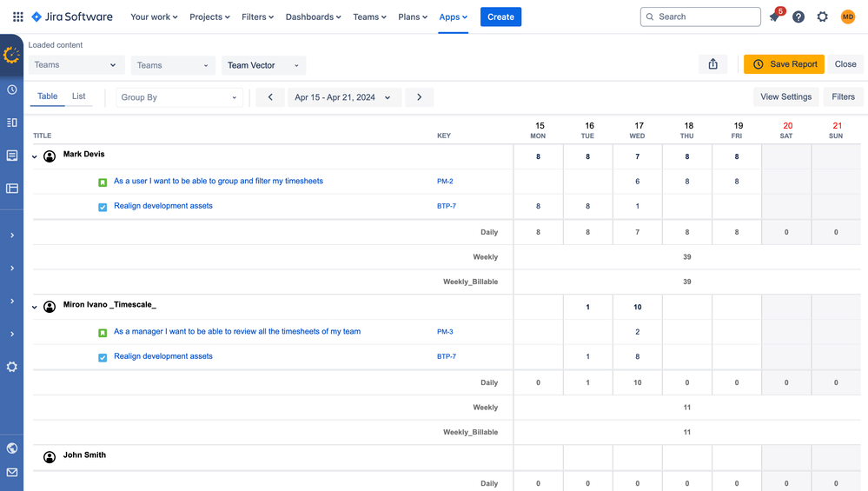Open Projects menu
Image resolution: width=868 pixels, height=491 pixels.
[209, 17]
